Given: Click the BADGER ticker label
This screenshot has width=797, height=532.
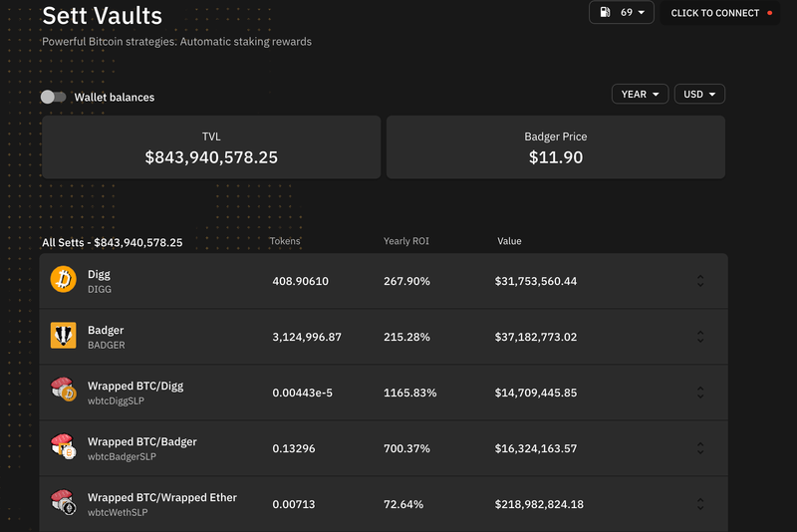Looking at the screenshot, I should tap(107, 345).
